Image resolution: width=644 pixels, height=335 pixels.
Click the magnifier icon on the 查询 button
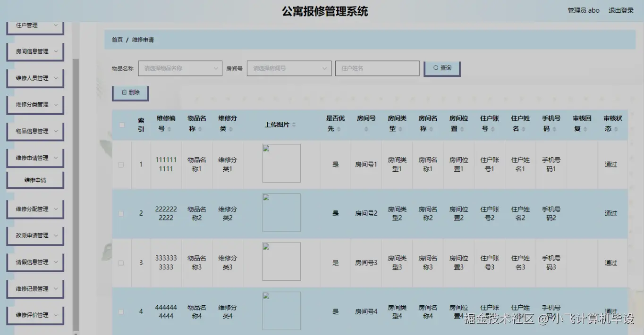click(435, 68)
